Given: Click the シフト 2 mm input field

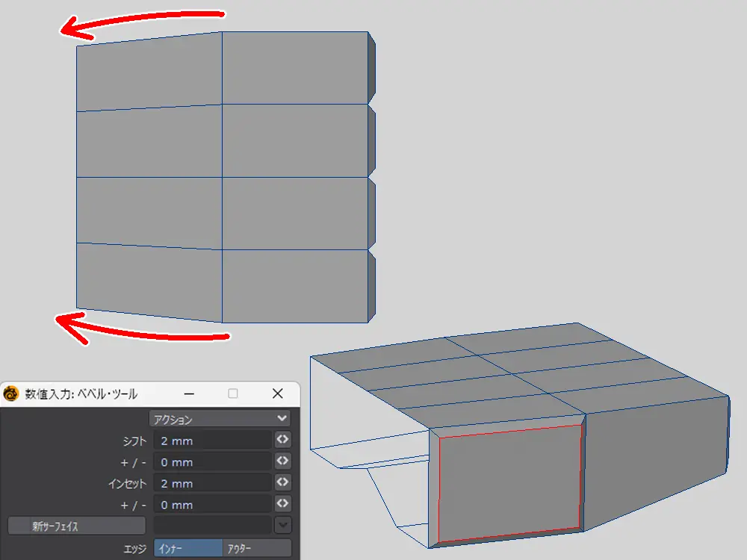Looking at the screenshot, I should (x=212, y=441).
